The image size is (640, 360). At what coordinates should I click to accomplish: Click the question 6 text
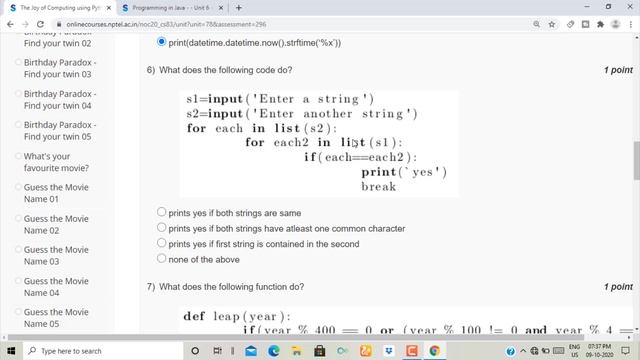point(225,70)
